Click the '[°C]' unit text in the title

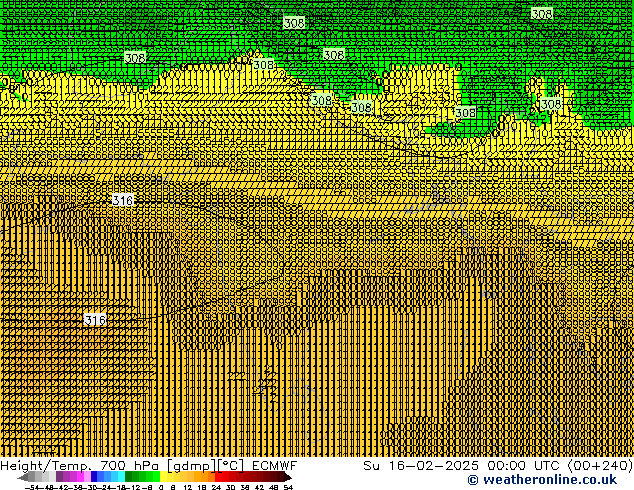231,466
